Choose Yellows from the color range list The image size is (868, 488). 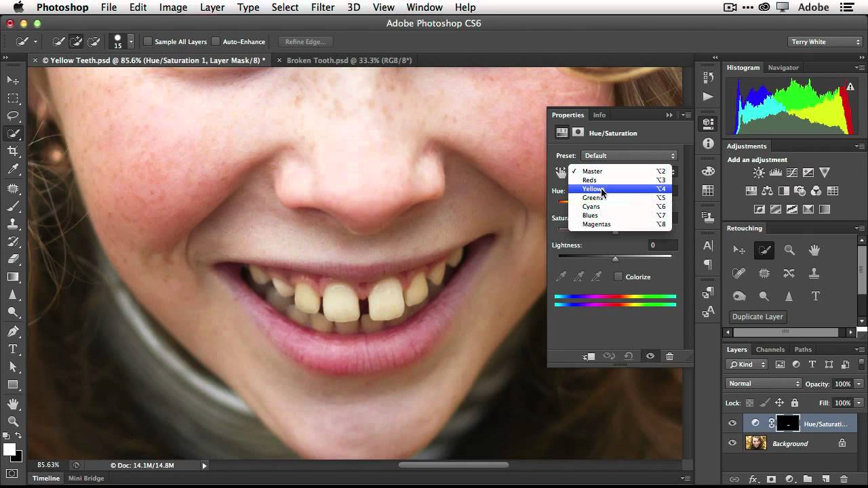pyautogui.click(x=593, y=189)
